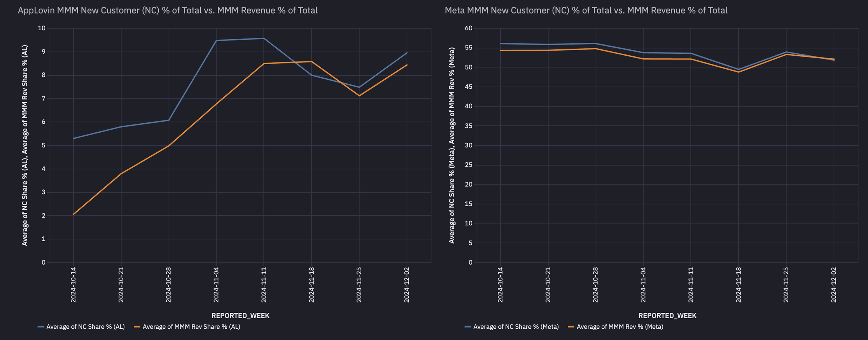Click 2024-10-21 label on Meta chart
Screen dimensions: 868x340
point(548,285)
